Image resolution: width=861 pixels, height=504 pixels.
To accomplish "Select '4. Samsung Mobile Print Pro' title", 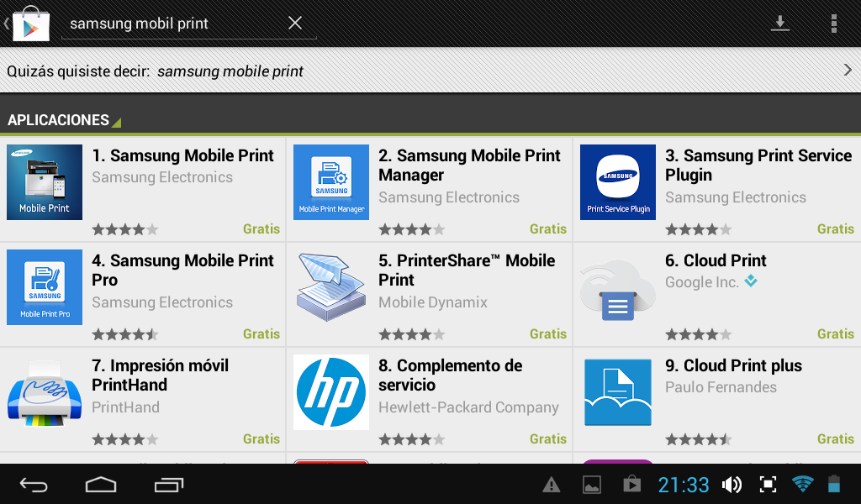I will click(x=182, y=270).
